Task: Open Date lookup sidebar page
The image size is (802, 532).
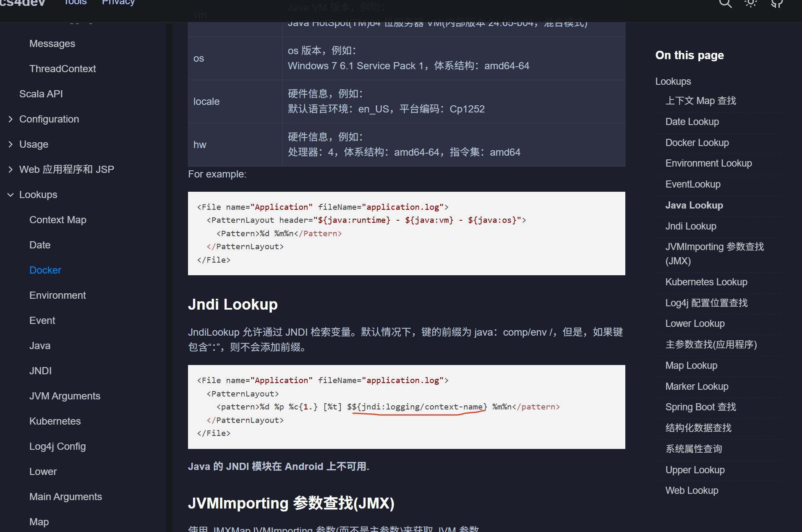Action: coord(40,245)
